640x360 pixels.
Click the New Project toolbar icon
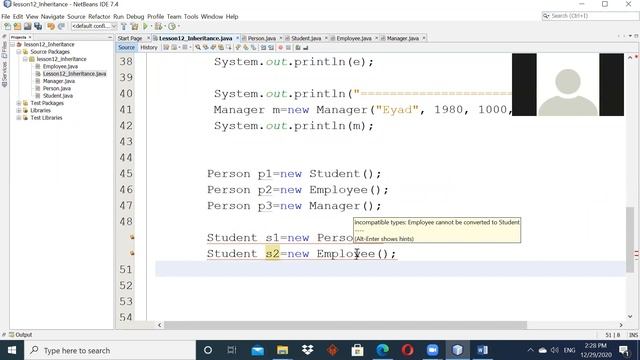(17, 27)
